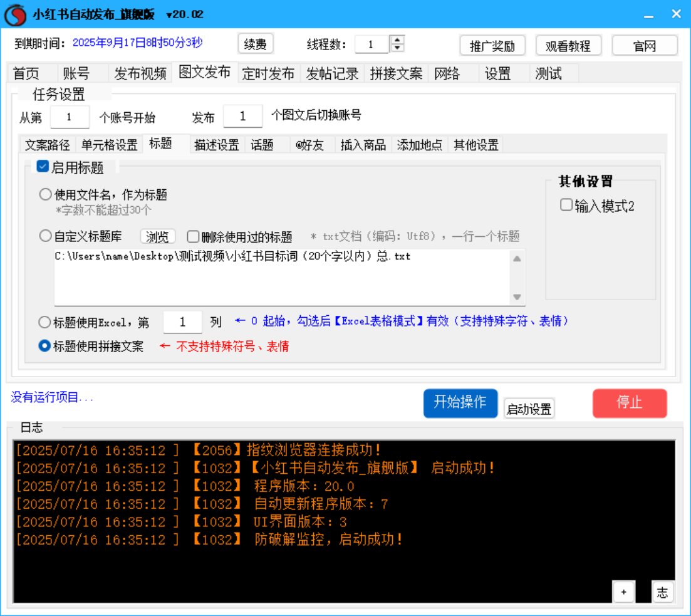This screenshot has height=616, width=691.
Task: Click the thread count input field
Action: point(371,44)
